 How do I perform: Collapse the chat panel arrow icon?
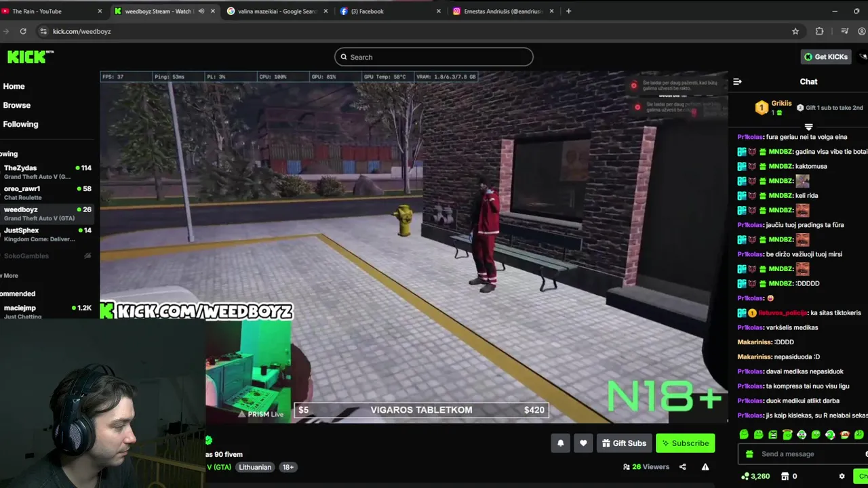coord(737,81)
